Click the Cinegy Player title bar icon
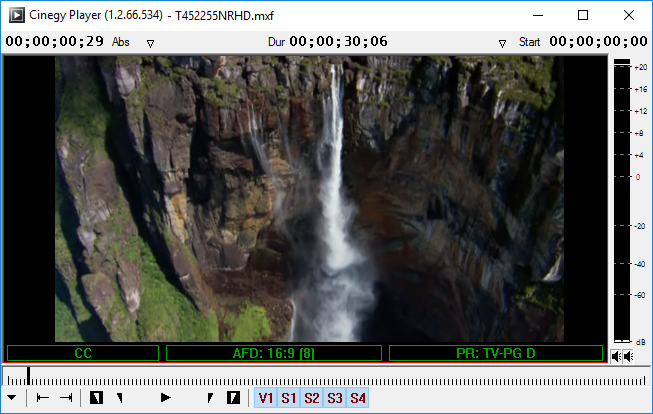653x414 pixels. click(x=17, y=15)
